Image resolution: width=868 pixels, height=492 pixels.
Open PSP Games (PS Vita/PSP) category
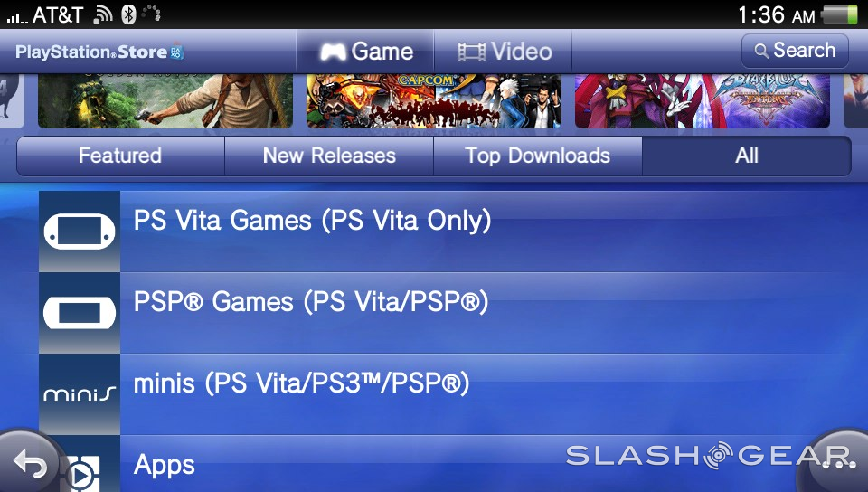(x=454, y=313)
